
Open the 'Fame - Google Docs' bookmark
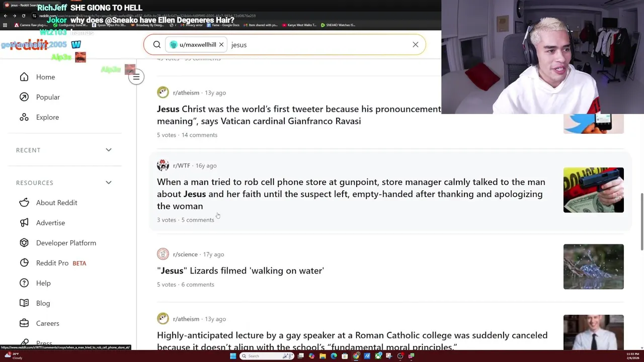tap(223, 25)
